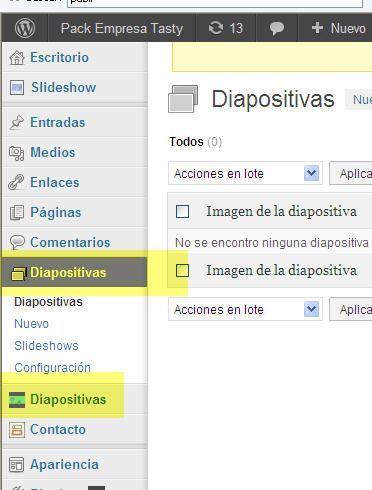Viewport: 372px width, 490px height.
Task: Click the green Diapositivas image icon
Action: pyautogui.click(x=17, y=400)
